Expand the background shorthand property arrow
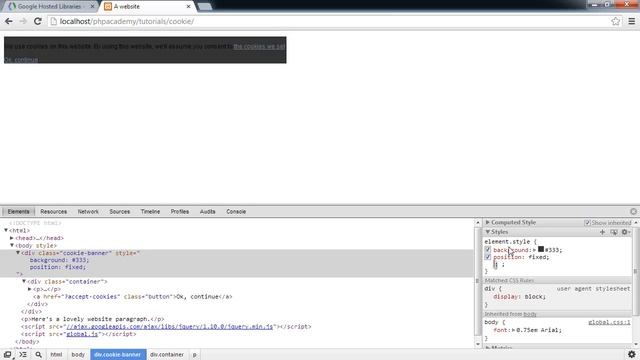This screenshot has width=640, height=360. click(534, 250)
